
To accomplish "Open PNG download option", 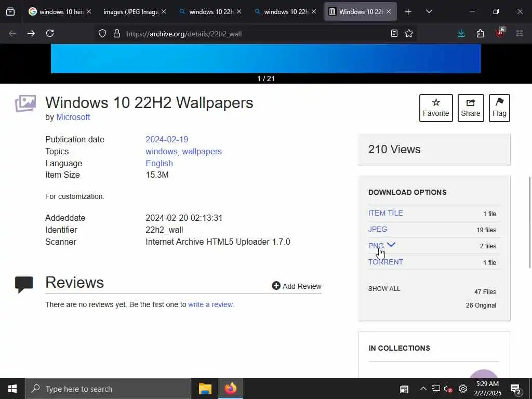I will point(376,246).
